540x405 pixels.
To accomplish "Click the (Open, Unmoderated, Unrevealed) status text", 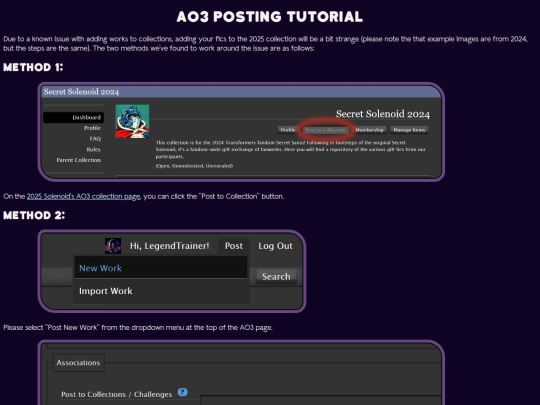I will click(194, 166).
